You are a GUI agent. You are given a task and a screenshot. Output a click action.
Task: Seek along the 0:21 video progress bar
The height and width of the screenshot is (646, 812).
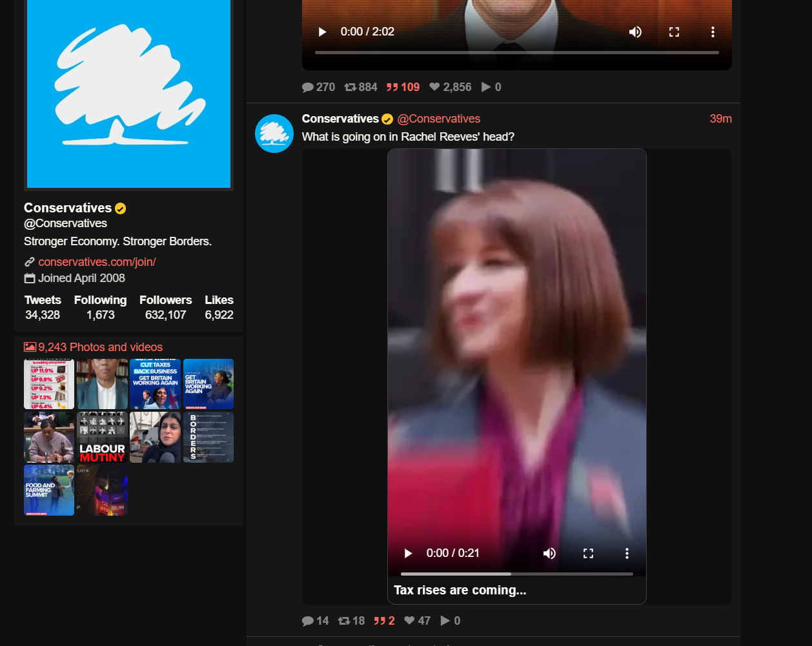point(516,574)
